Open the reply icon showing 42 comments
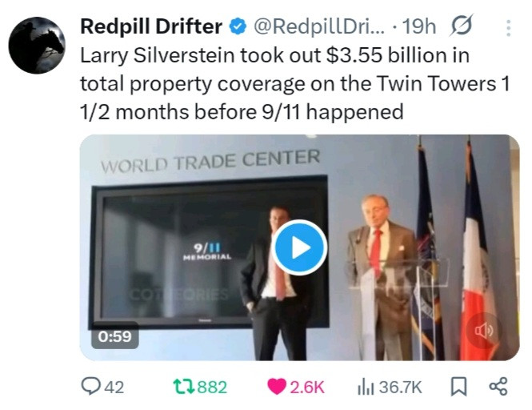532x410 pixels. pyautogui.click(x=90, y=387)
